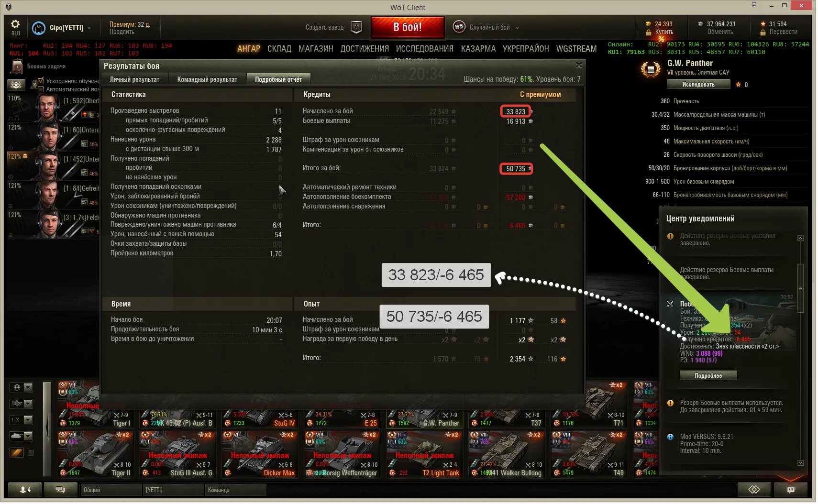Select crew member [3|1.7k]Feldw
This screenshot has height=504, width=818.
[x=53, y=224]
